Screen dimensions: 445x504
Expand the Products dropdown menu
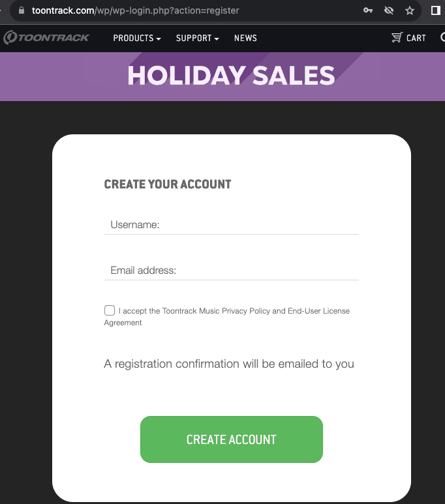click(x=137, y=38)
